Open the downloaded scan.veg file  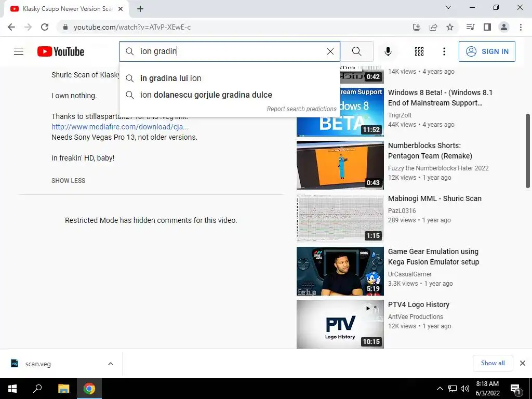pyautogui.click(x=38, y=364)
